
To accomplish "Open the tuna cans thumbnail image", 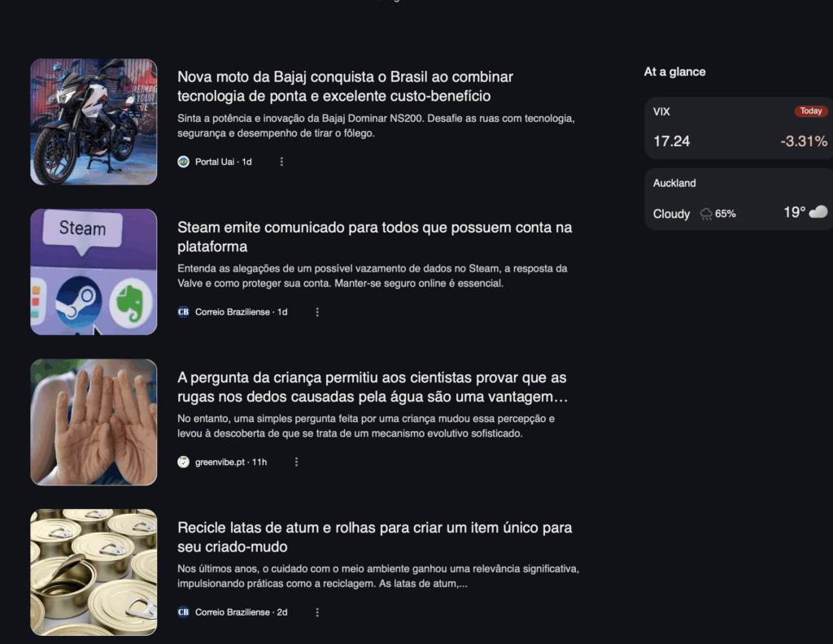I will pos(94,572).
